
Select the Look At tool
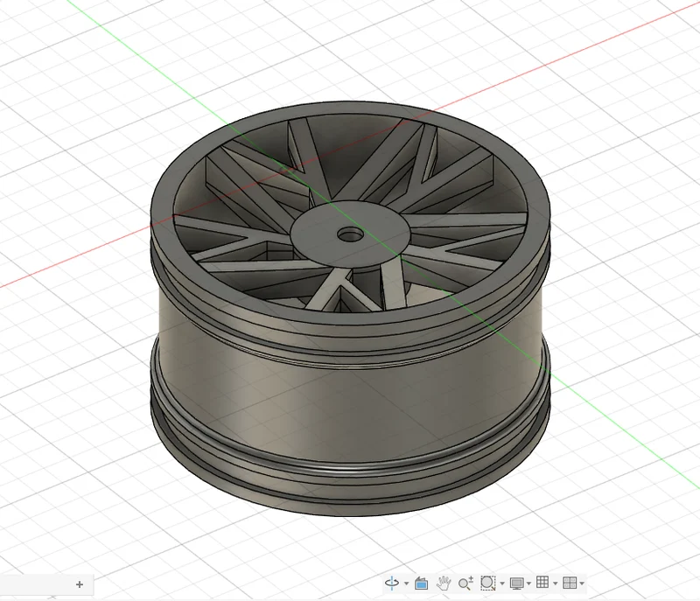(421, 583)
